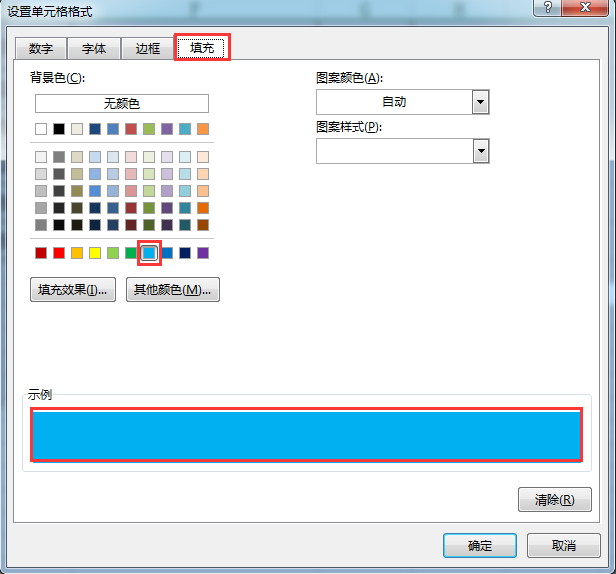The width and height of the screenshot is (616, 574).
Task: Confirm with the 确定 button
Action: pyautogui.click(x=480, y=545)
